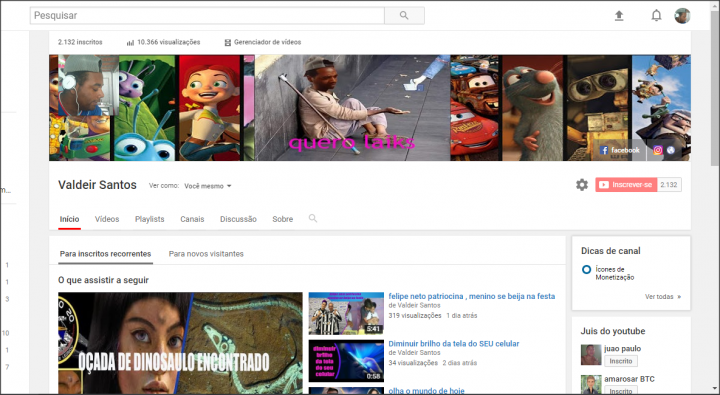The image size is (720, 395).
Task: Open the Instagram banner icon
Action: (x=658, y=150)
